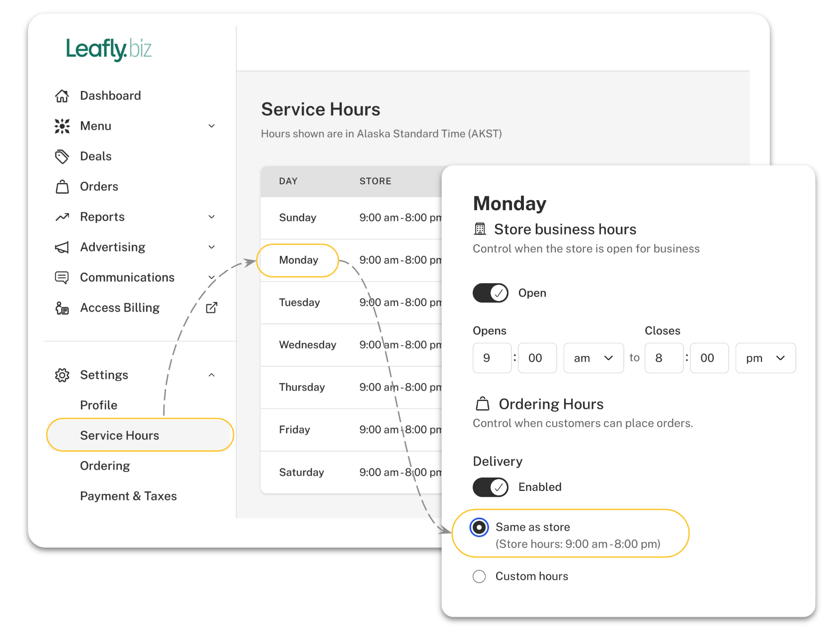Open the Ordering settings page
Image resolution: width=840 pixels, height=638 pixels.
[105, 466]
